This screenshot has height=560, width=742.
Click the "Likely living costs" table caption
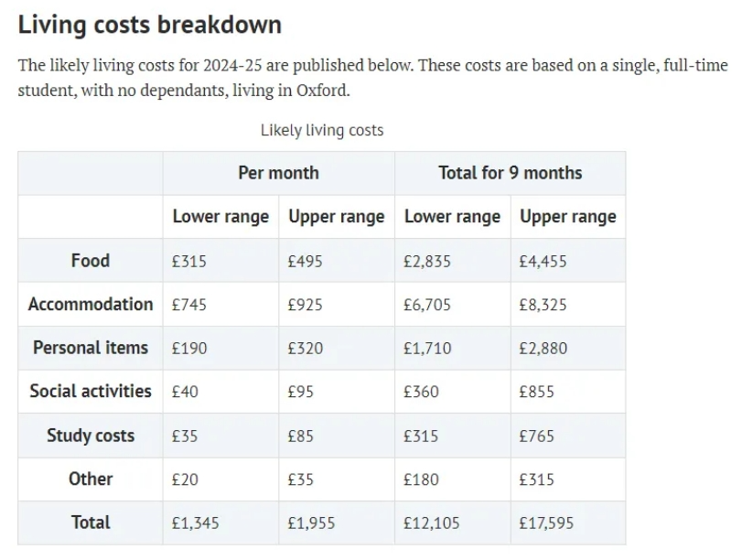[322, 130]
